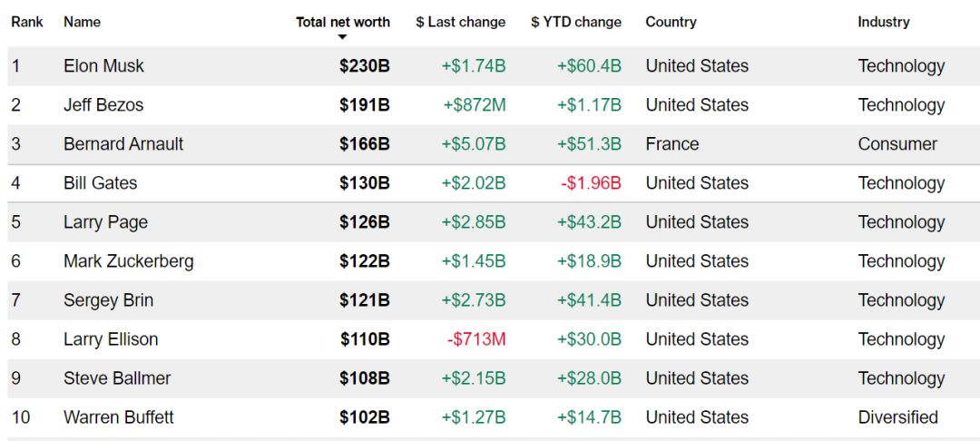Click Warren Buffett's name
The height and width of the screenshot is (441, 980).
[119, 417]
